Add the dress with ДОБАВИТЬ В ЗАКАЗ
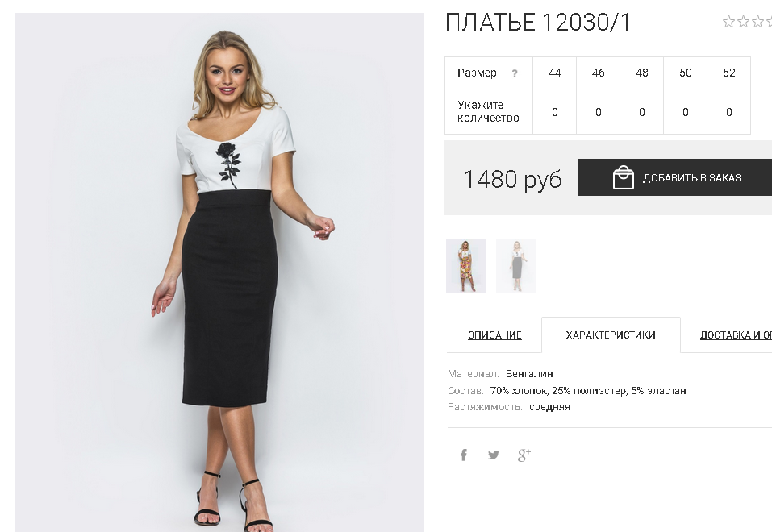The height and width of the screenshot is (532, 772). 674,177
